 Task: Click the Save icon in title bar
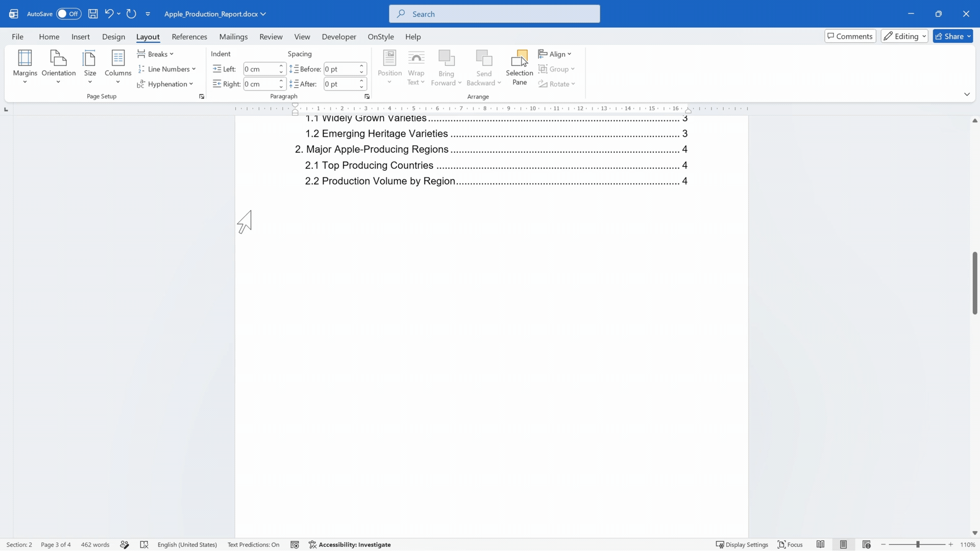[x=93, y=14]
